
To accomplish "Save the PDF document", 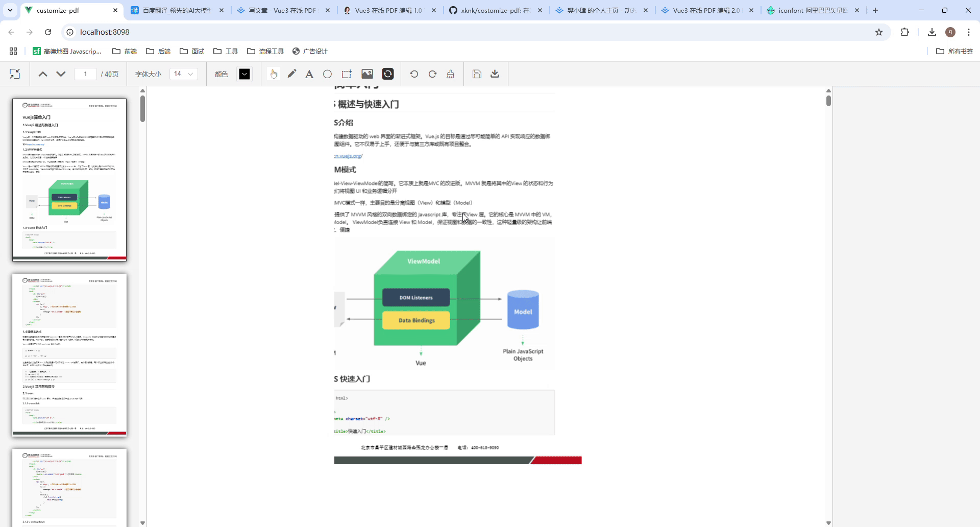I will click(x=477, y=74).
